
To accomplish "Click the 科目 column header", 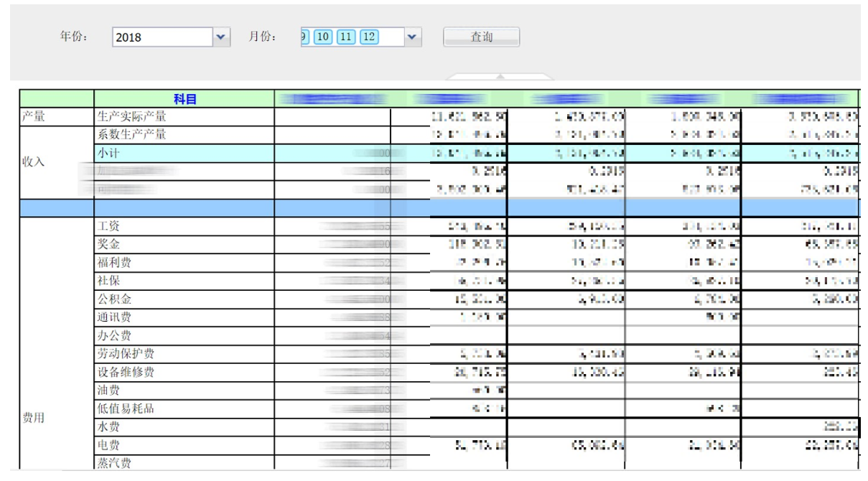I will tap(185, 99).
